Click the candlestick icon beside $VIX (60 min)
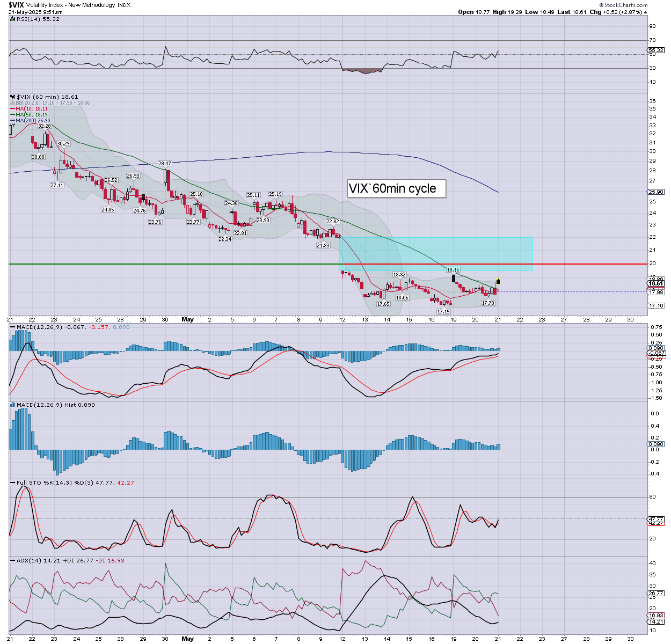The width and height of the screenshot is (671, 644). [12, 97]
